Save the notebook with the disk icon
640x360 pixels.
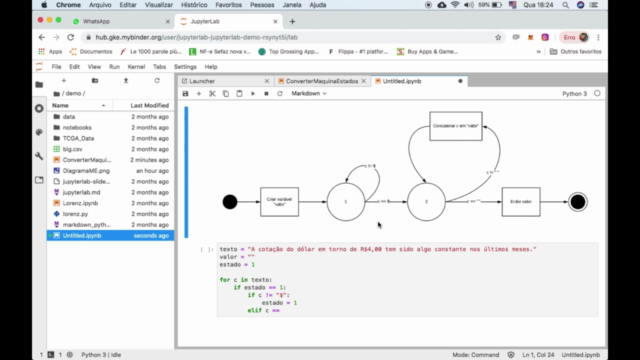point(185,93)
